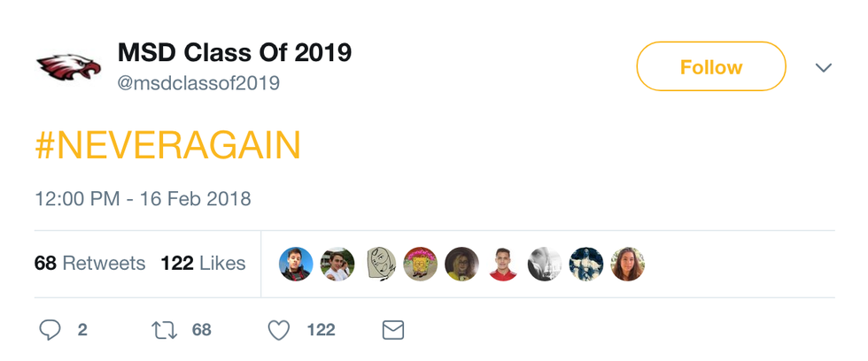Open the #NEVERAGAIN hashtag link
Viewport: 868px width, 361px height.
(168, 146)
